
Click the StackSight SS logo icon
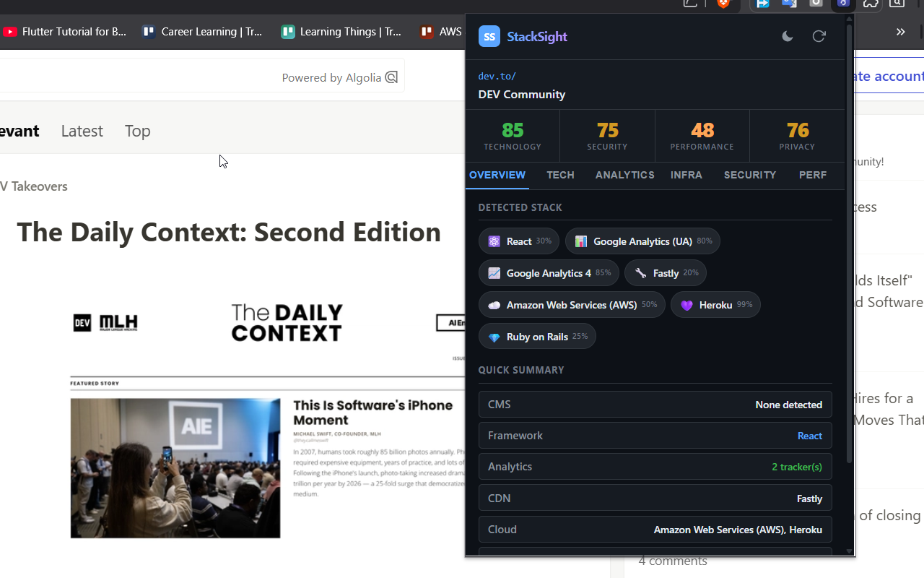click(489, 36)
